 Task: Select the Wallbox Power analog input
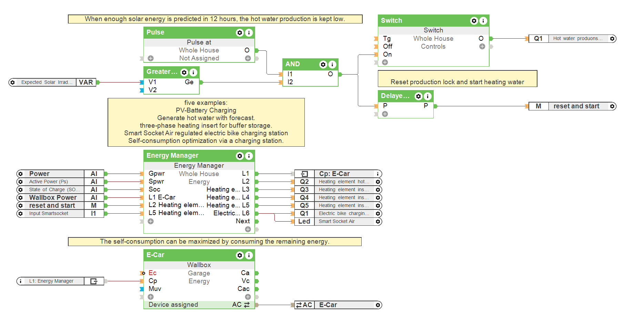tap(53, 198)
